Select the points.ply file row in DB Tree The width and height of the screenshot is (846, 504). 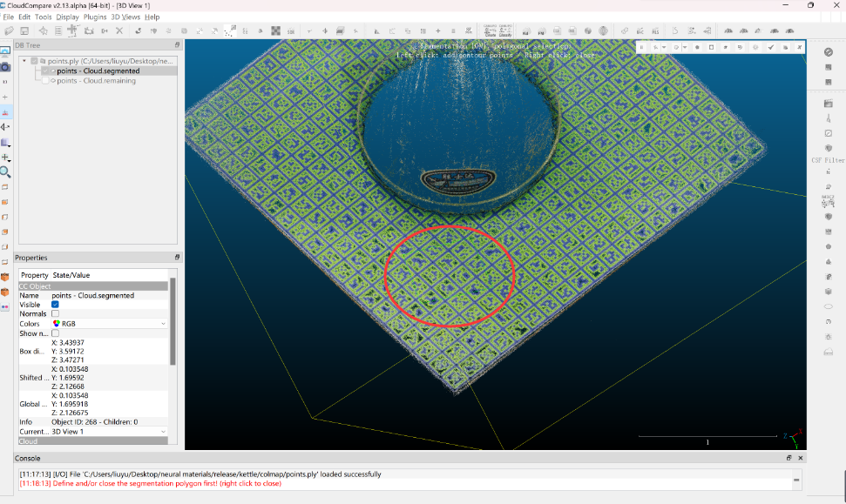(110, 62)
